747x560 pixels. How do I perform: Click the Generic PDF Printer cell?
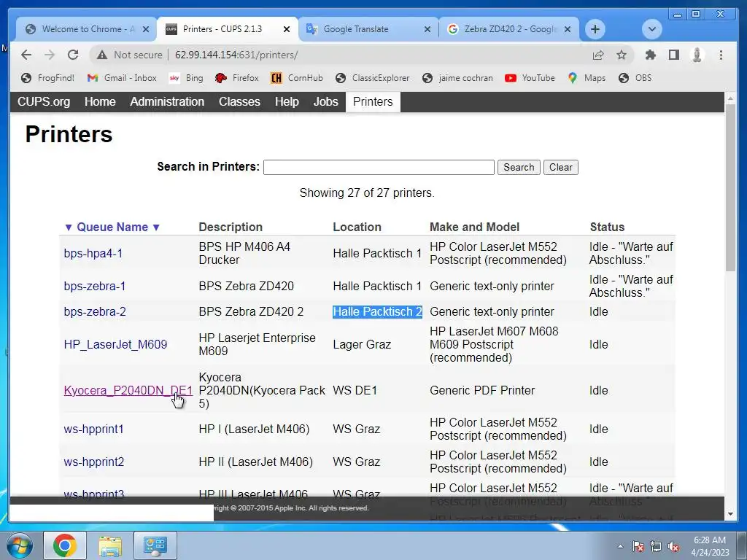click(482, 391)
